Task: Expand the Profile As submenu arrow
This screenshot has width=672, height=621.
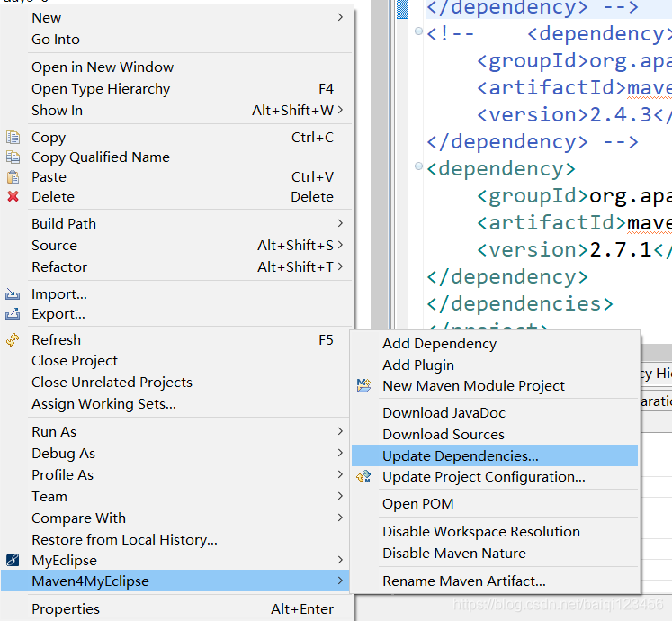Action: (340, 474)
